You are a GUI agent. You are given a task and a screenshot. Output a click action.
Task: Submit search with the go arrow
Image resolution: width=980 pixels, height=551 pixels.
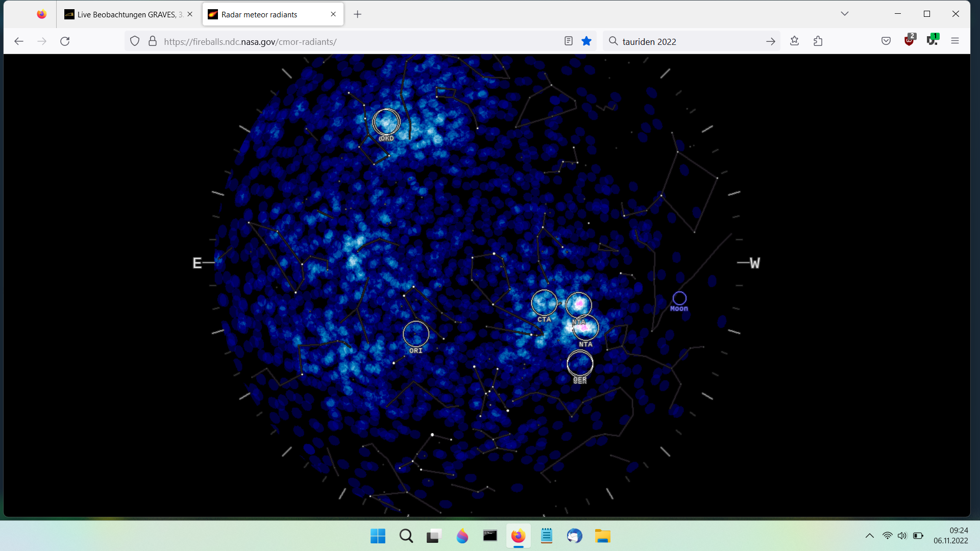[771, 41]
